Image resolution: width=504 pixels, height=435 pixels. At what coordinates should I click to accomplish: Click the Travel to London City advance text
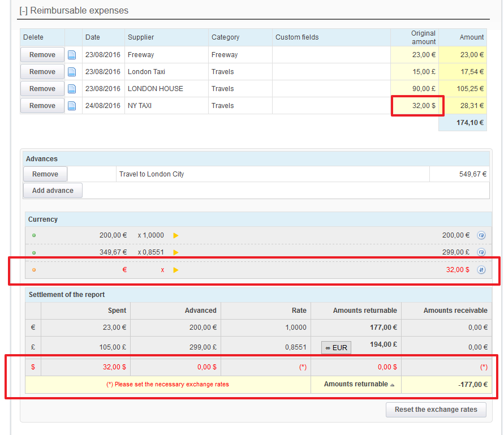[x=152, y=174]
